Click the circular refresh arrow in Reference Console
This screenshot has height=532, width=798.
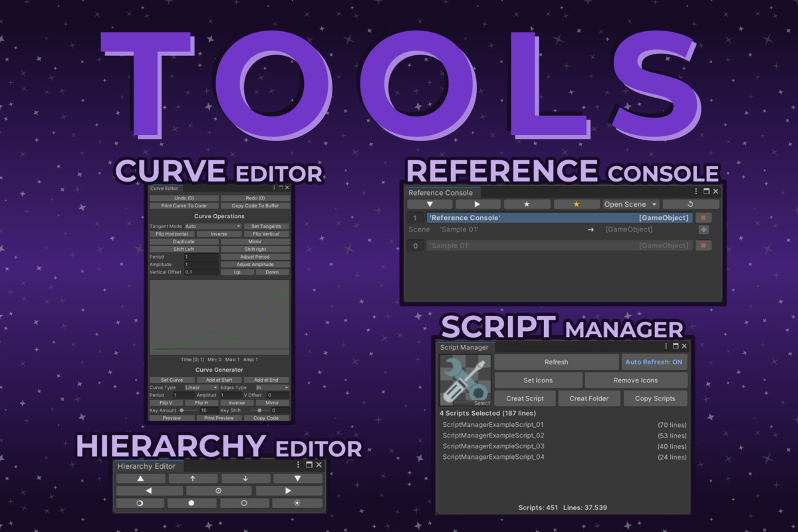[x=690, y=204]
